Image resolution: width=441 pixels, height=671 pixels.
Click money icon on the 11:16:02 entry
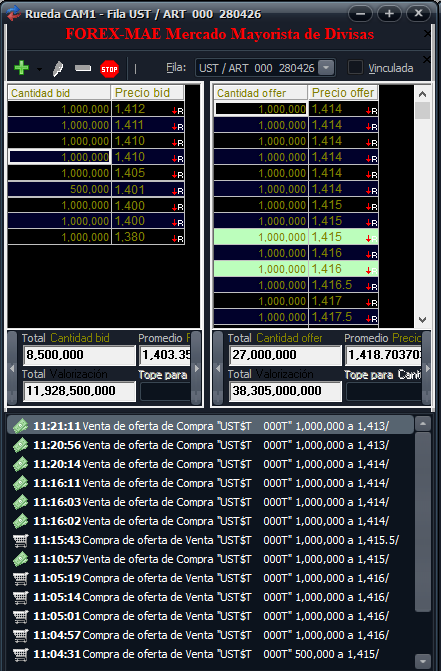21,521
